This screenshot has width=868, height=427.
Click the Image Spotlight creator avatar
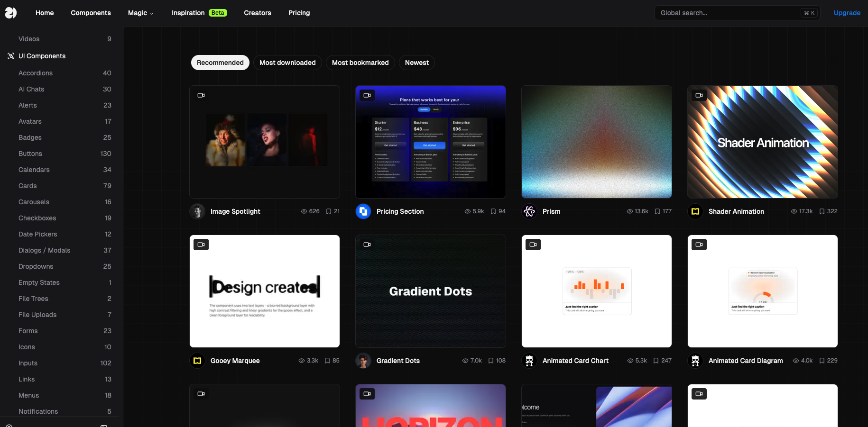click(x=197, y=211)
